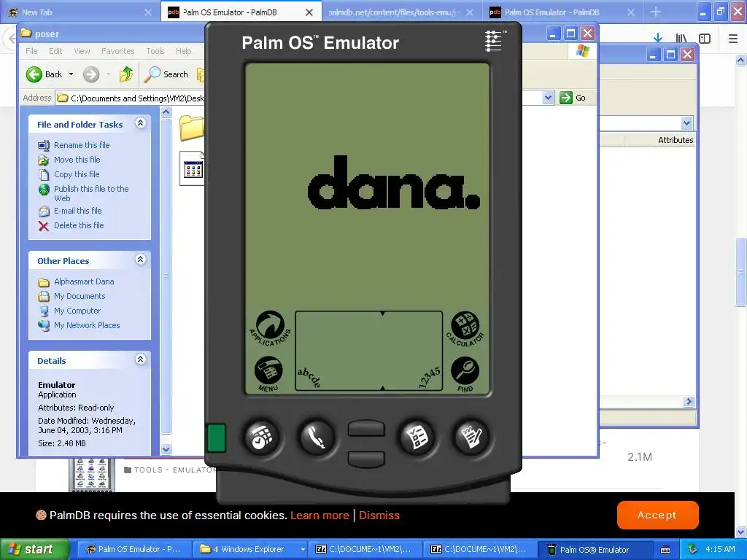Click the Back button in poser window

coord(44,74)
